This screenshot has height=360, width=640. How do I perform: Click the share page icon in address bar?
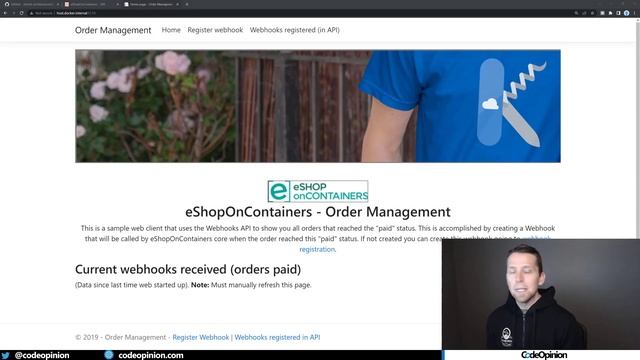pos(584,13)
